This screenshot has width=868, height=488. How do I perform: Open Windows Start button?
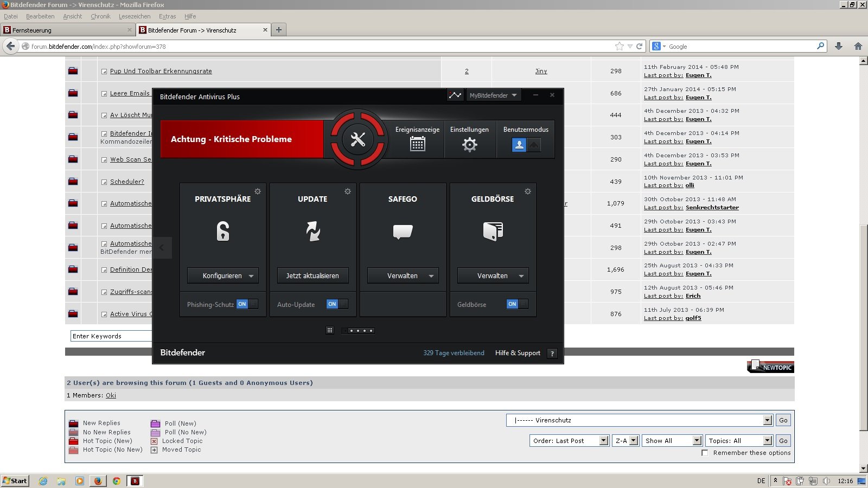pyautogui.click(x=15, y=481)
